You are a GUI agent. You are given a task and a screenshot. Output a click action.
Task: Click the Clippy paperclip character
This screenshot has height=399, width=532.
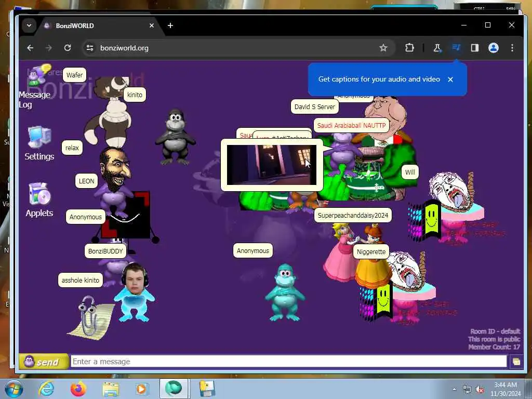[90, 317]
